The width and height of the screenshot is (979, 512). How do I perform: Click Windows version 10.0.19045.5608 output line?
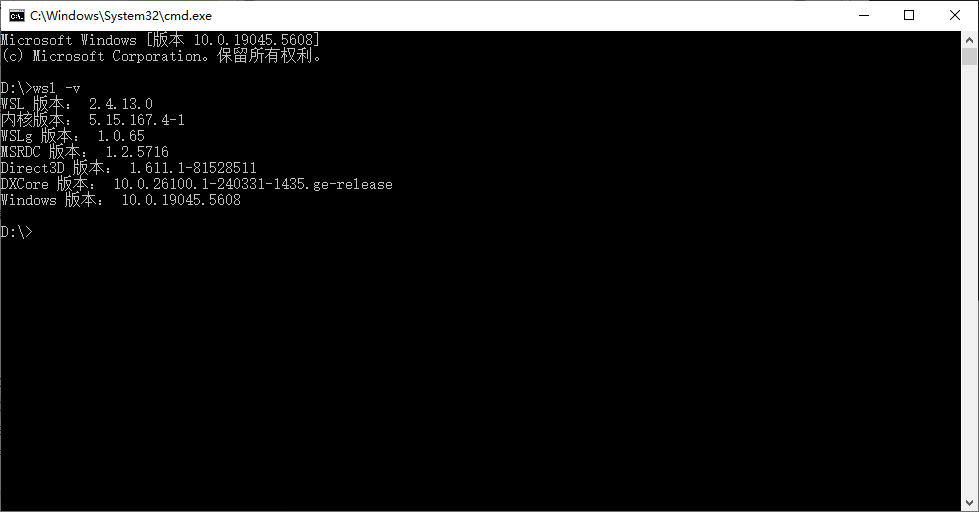point(121,200)
